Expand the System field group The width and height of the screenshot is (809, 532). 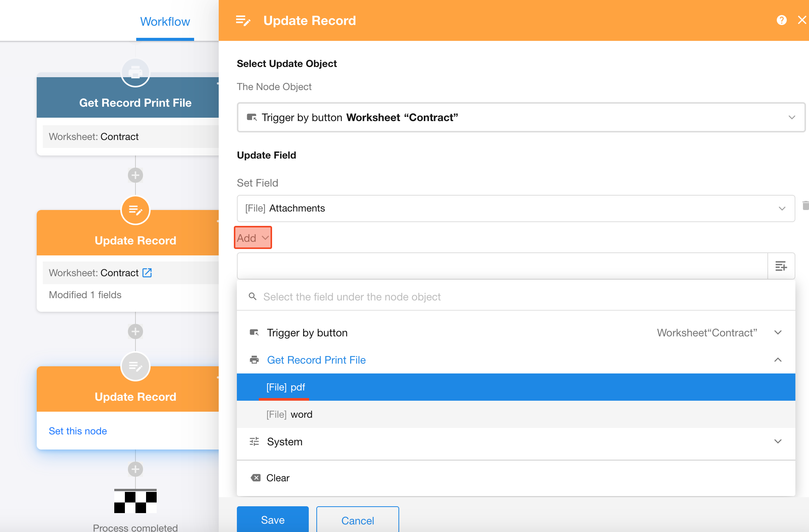[778, 442]
